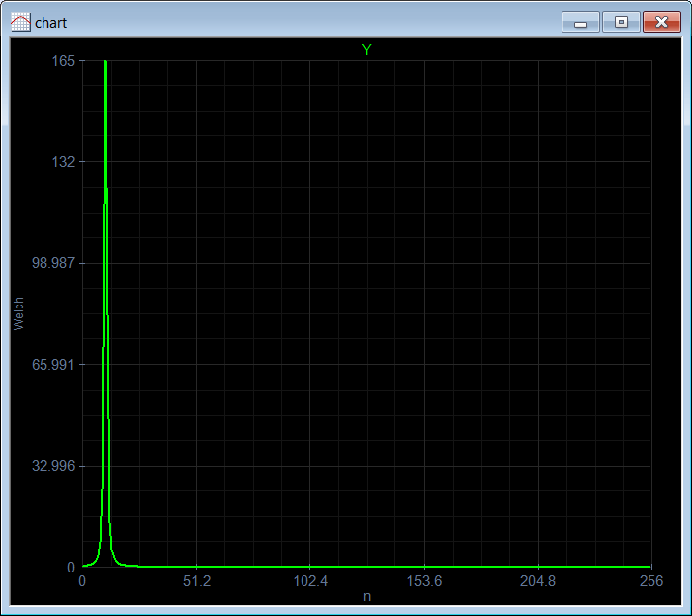Click the 165 y-axis value
This screenshot has height=616, width=692.
[x=63, y=61]
